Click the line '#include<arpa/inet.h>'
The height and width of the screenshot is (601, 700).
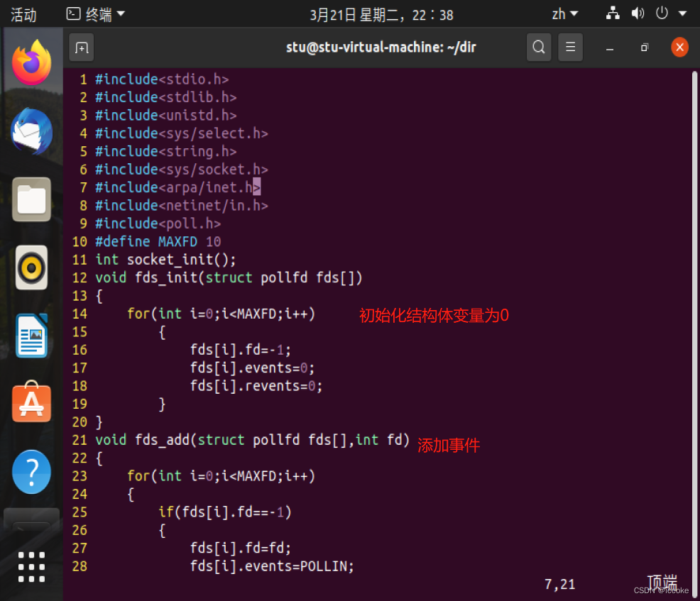(177, 187)
